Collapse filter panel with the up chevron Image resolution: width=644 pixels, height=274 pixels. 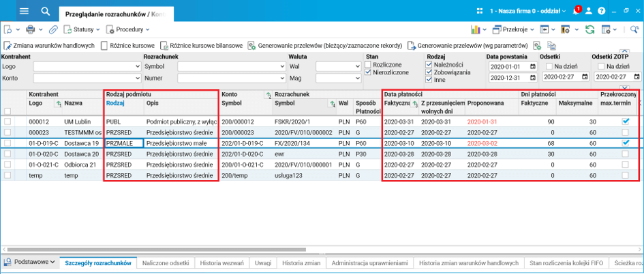[626, 52]
